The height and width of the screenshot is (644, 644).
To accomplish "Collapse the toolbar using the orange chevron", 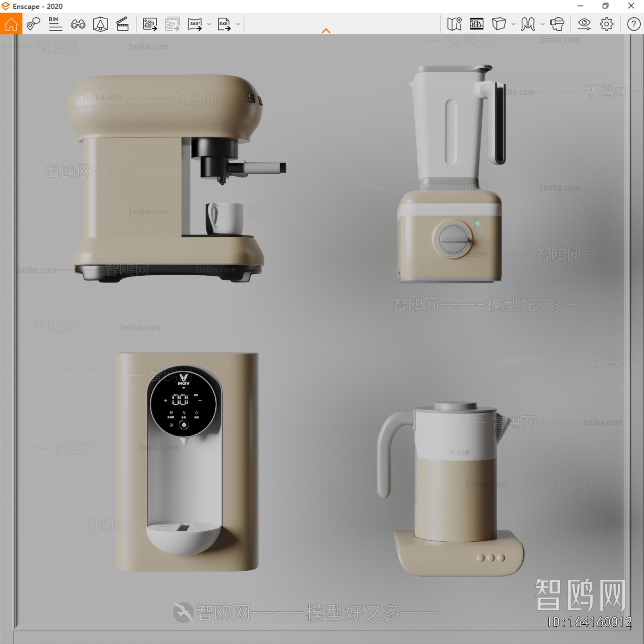I will click(x=326, y=31).
